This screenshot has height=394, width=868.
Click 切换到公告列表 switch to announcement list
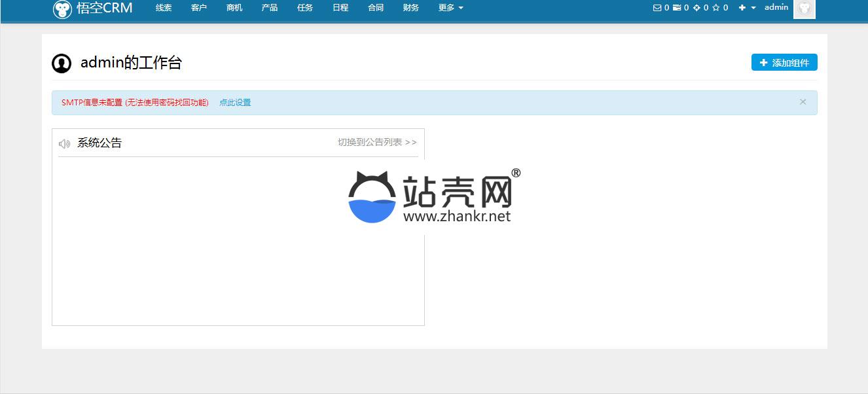377,142
